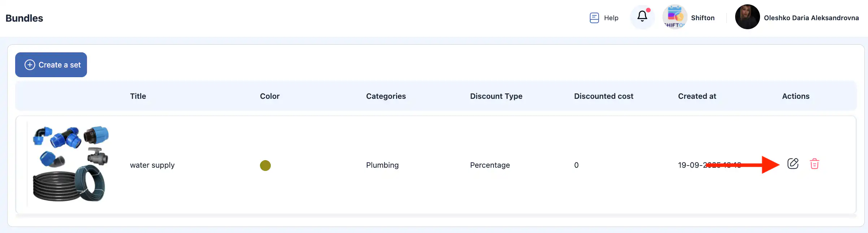The image size is (868, 233).
Task: Open the Help link text
Action: coord(611,18)
